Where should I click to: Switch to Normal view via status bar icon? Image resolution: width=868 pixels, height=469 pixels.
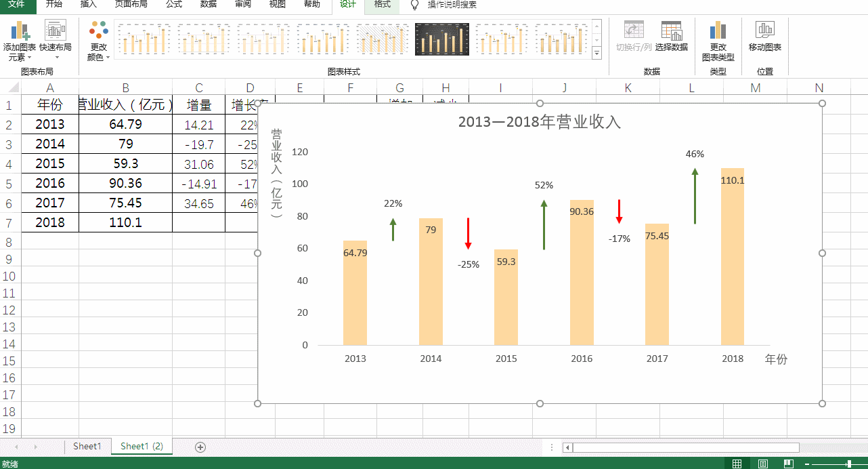tap(736, 464)
